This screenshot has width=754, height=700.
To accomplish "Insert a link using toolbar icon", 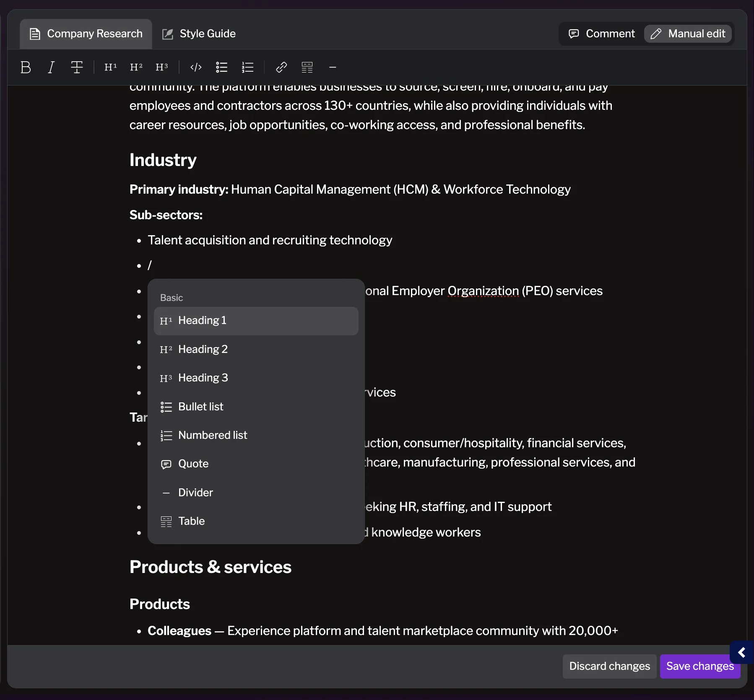I will (x=281, y=67).
